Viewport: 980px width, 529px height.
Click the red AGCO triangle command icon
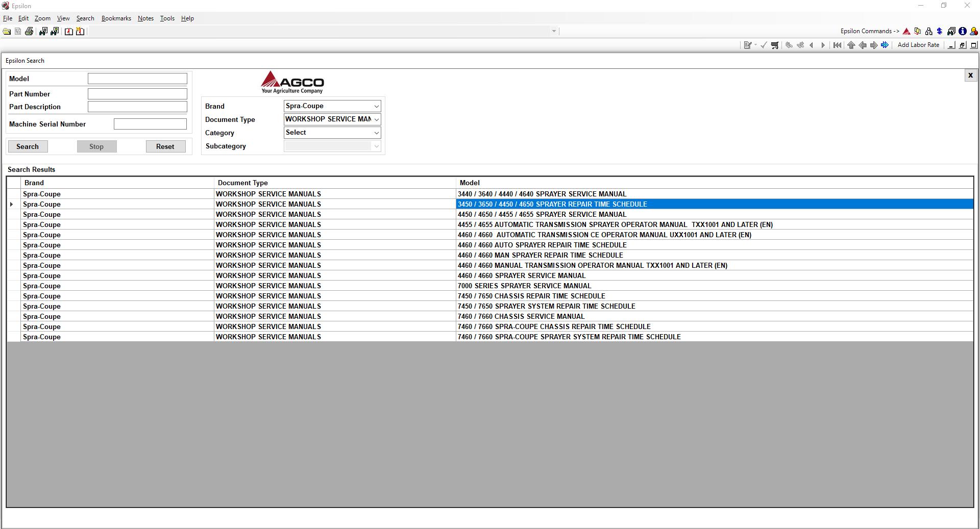pos(906,31)
